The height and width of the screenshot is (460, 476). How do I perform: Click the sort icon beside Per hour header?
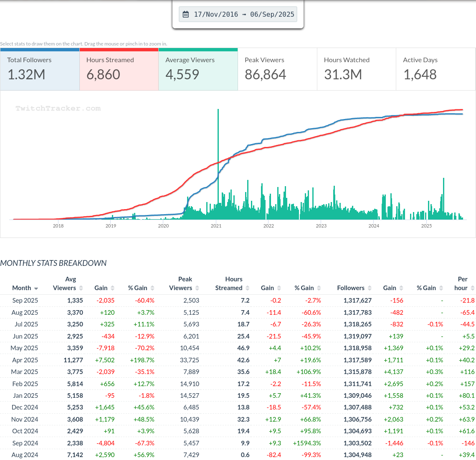(x=473, y=288)
